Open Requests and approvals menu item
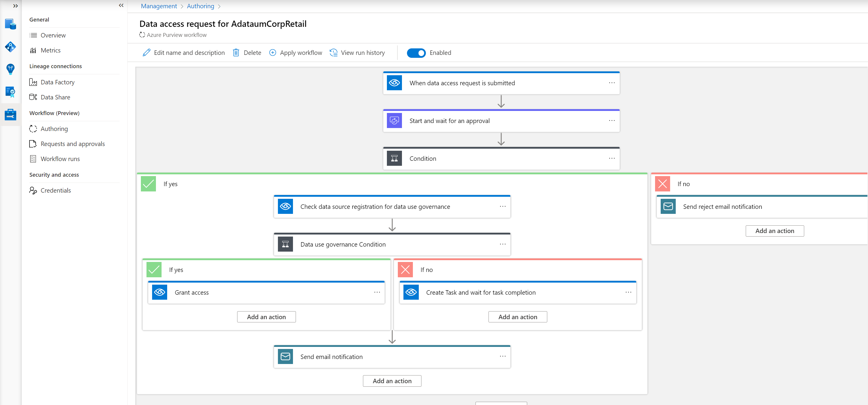The width and height of the screenshot is (868, 405). [72, 144]
